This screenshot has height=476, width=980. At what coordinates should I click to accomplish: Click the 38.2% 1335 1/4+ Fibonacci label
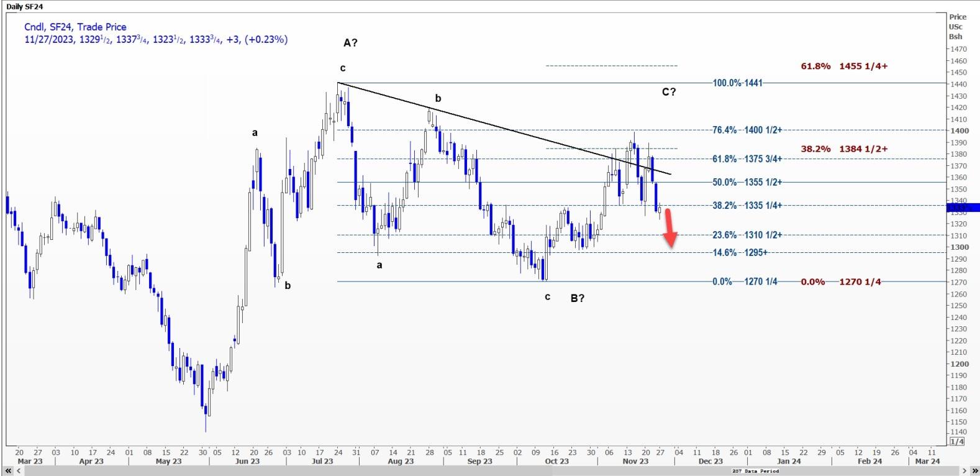[x=747, y=206]
